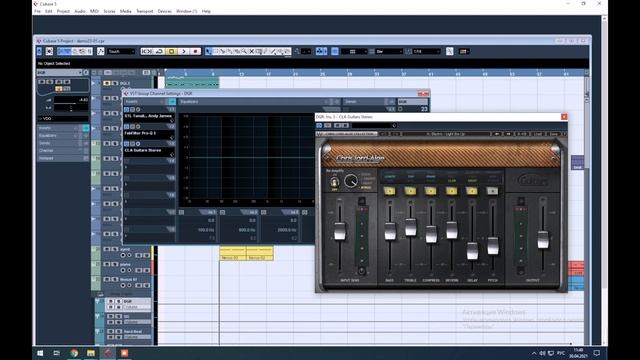This screenshot has height=360, width=640.
Task: Select the Mute (X) tool in the toolbar
Action: pos(252,51)
